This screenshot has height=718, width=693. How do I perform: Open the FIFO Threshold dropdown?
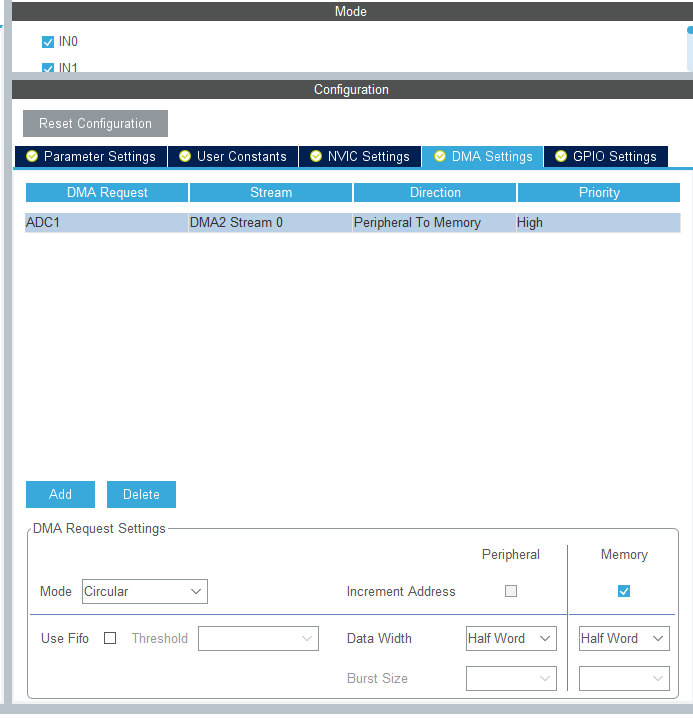[258, 638]
